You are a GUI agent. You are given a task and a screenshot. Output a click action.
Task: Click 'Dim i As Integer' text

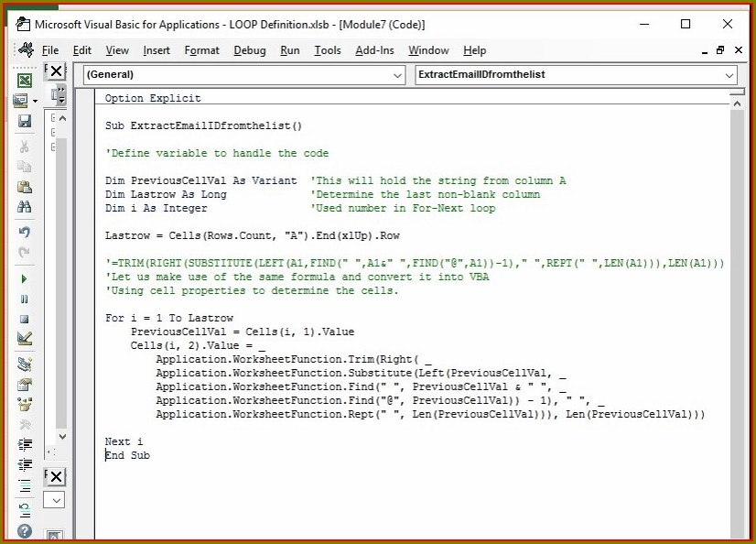[157, 208]
